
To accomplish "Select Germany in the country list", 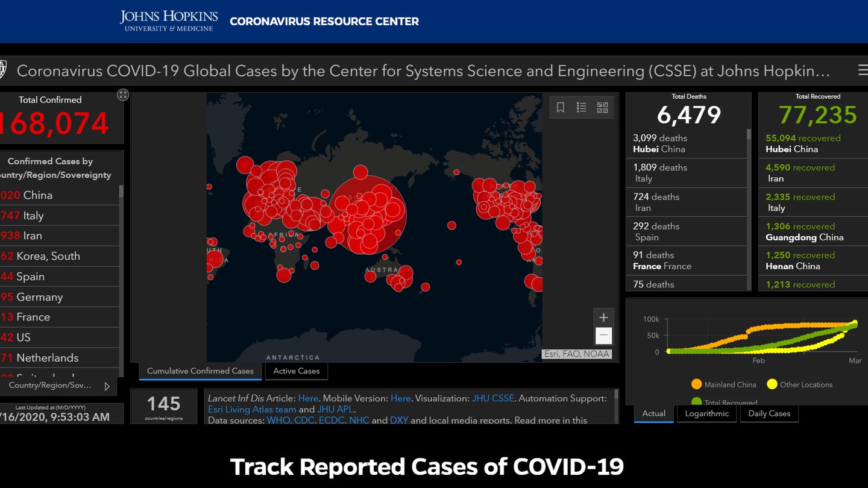I will point(60,297).
